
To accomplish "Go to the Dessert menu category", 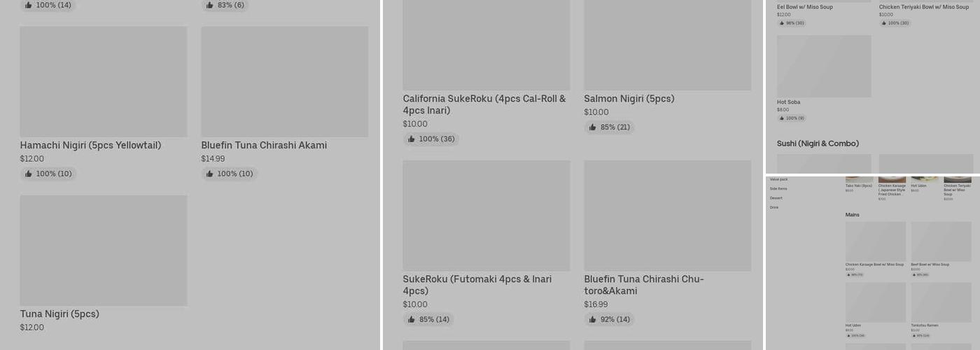I will coord(776,198).
